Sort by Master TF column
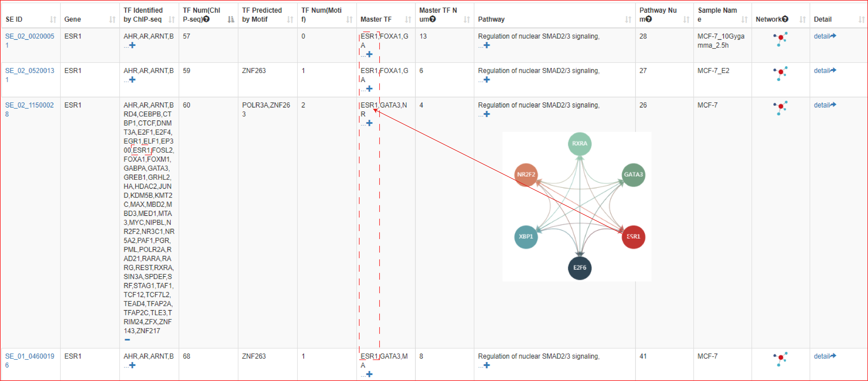868x381 pixels. tap(408, 20)
